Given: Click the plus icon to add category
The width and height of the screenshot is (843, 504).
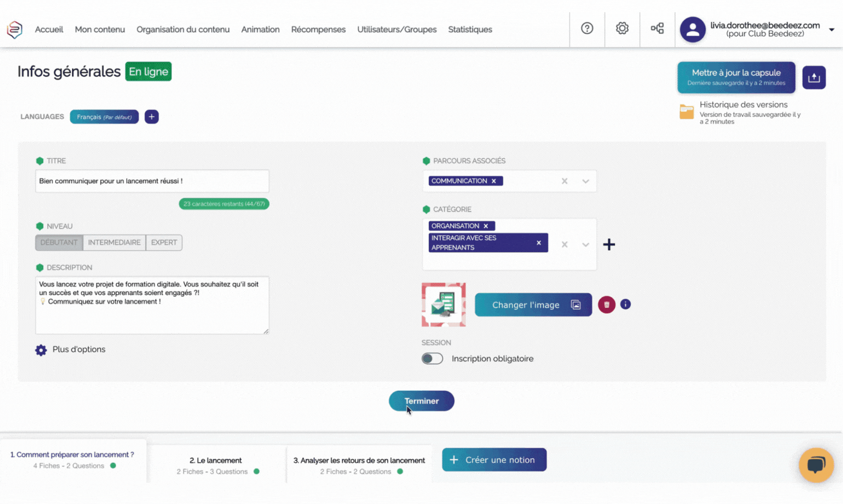Looking at the screenshot, I should 609,245.
